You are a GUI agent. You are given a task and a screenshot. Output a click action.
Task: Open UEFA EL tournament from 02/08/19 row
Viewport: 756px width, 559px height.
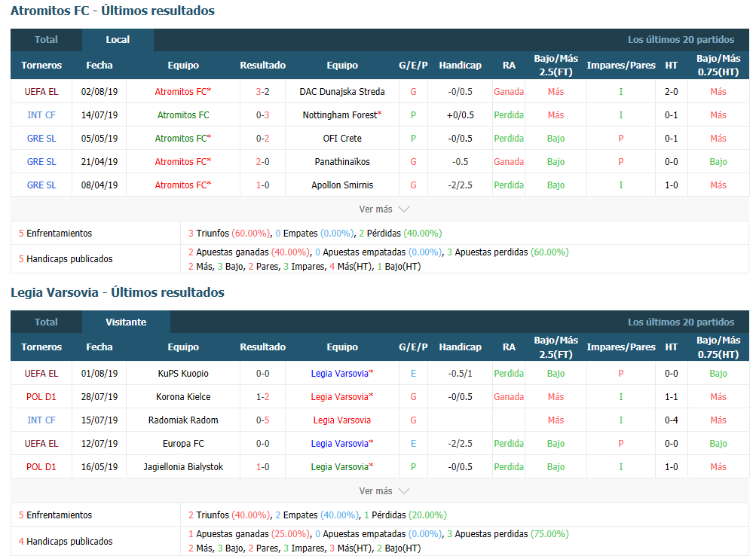pyautogui.click(x=41, y=92)
